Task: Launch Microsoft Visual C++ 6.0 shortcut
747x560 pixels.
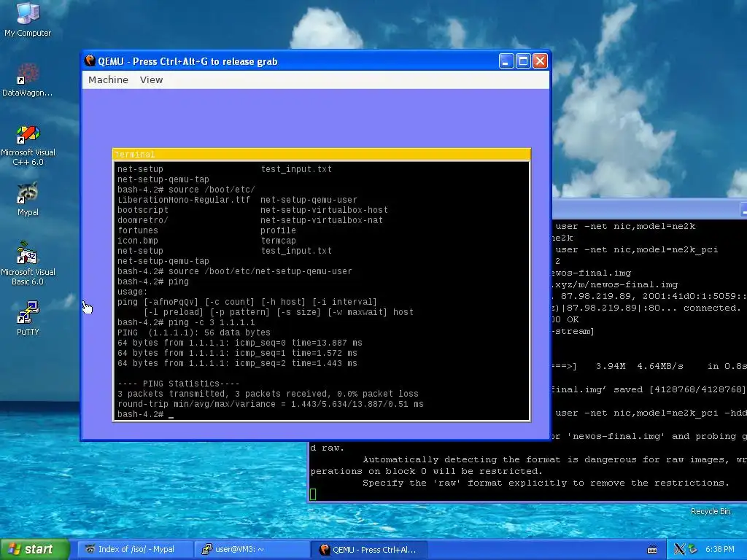Action: [x=28, y=145]
